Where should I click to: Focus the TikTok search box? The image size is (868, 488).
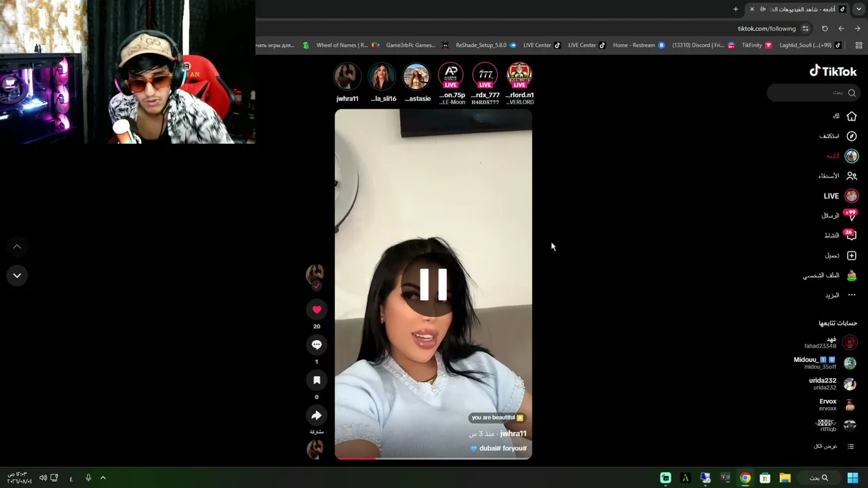813,93
